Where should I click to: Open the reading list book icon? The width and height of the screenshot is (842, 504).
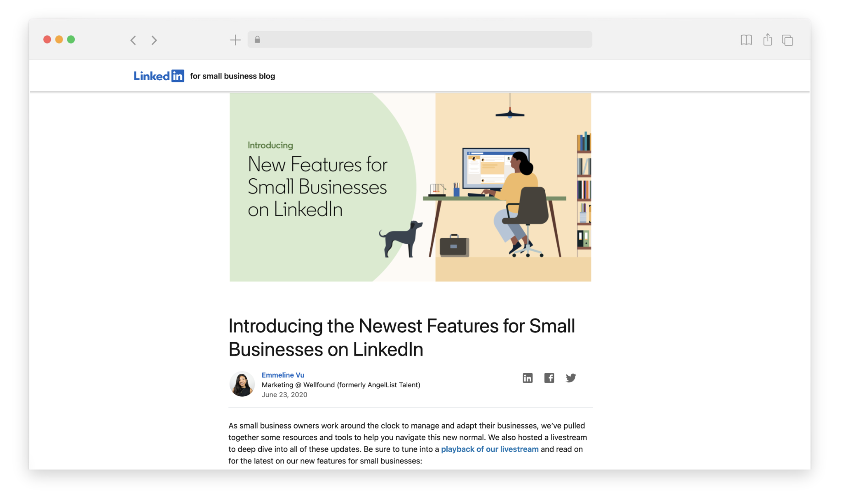coord(746,40)
